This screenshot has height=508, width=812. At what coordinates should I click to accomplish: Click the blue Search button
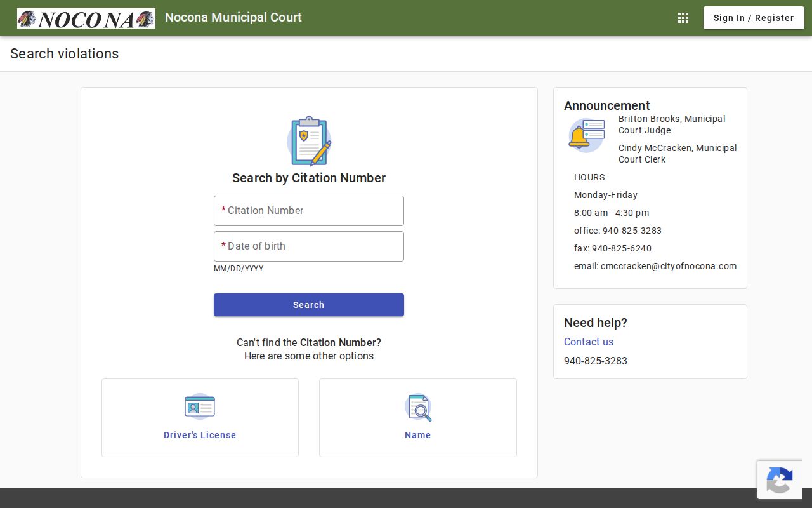pos(309,305)
